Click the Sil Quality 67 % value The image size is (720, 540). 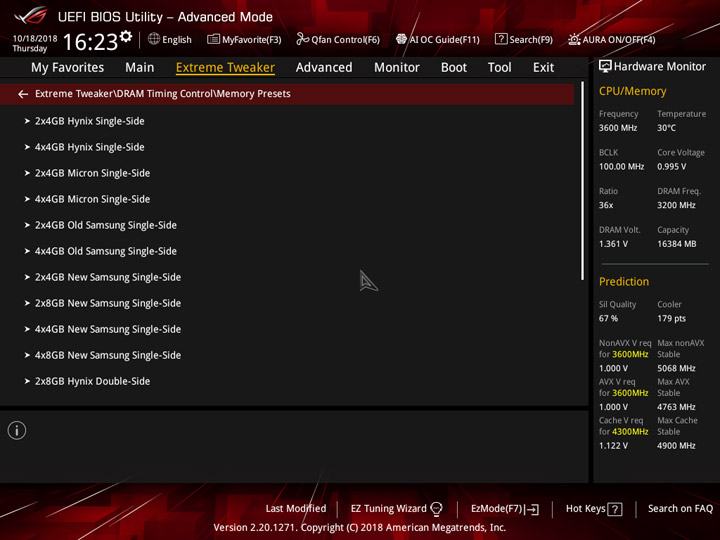point(608,319)
